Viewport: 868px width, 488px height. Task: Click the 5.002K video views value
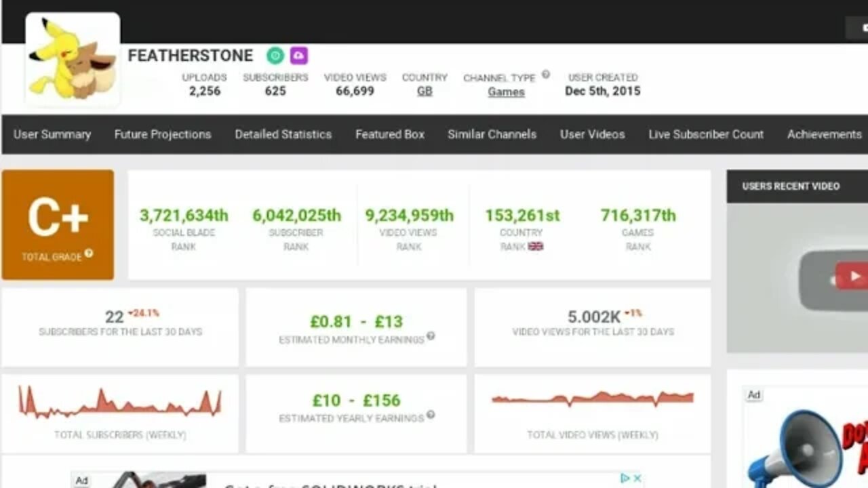tap(594, 317)
